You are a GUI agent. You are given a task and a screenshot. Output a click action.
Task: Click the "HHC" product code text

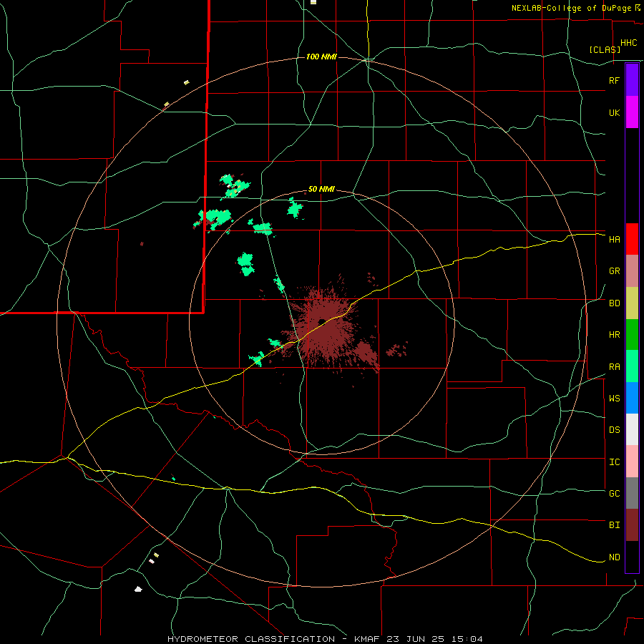click(x=628, y=43)
